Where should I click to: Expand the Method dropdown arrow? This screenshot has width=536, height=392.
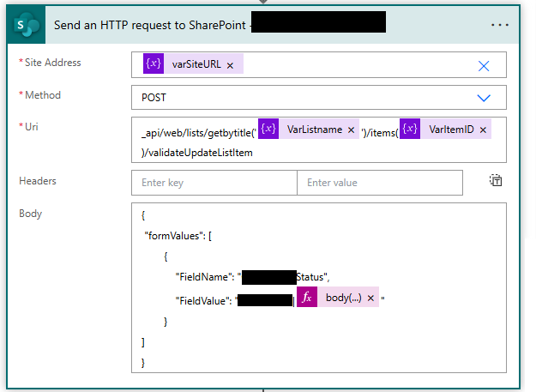pyautogui.click(x=483, y=97)
